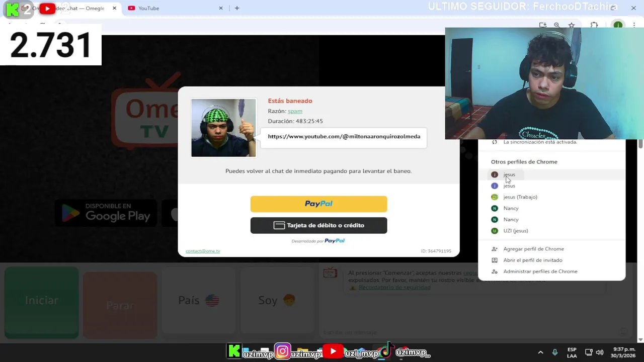Viewport: 644px width, 362px height.
Task: Pay with the yellow PayPal button
Action: point(319,204)
